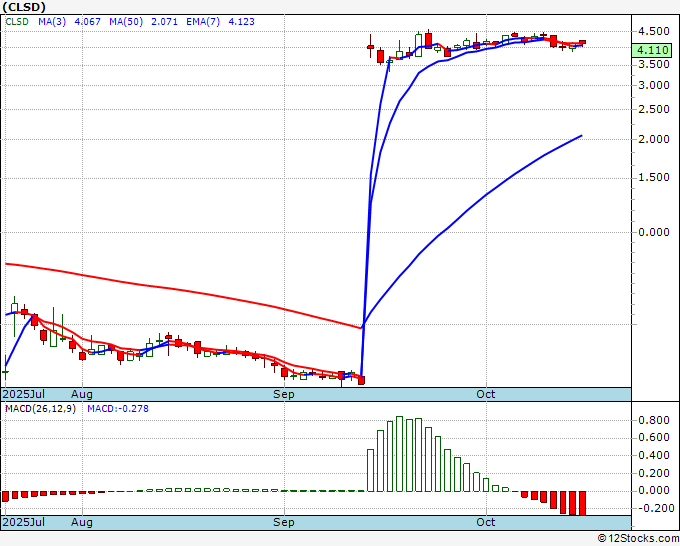The width and height of the screenshot is (680, 546).
Task: Click the (CLSD) chart title
Action: point(24,7)
